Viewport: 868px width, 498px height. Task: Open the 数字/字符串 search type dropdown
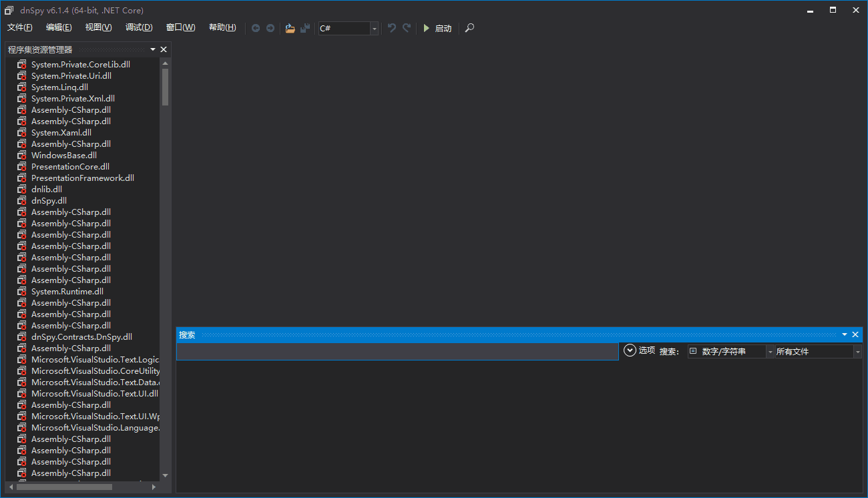770,352
